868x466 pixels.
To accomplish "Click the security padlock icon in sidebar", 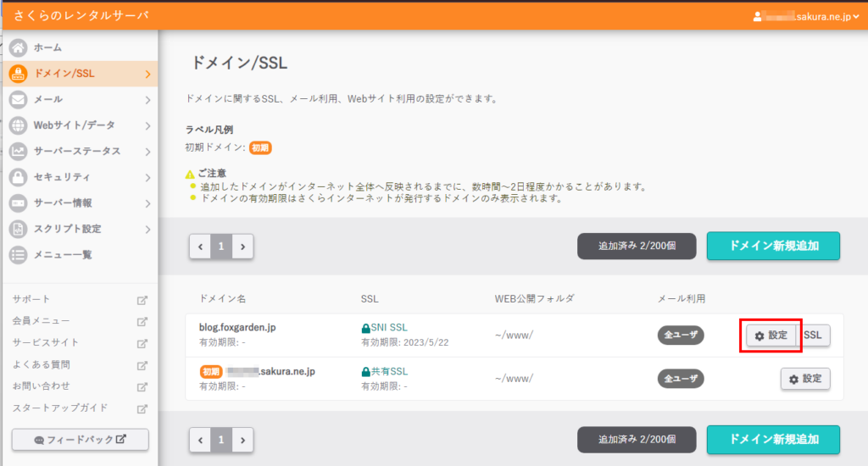I will point(19,177).
